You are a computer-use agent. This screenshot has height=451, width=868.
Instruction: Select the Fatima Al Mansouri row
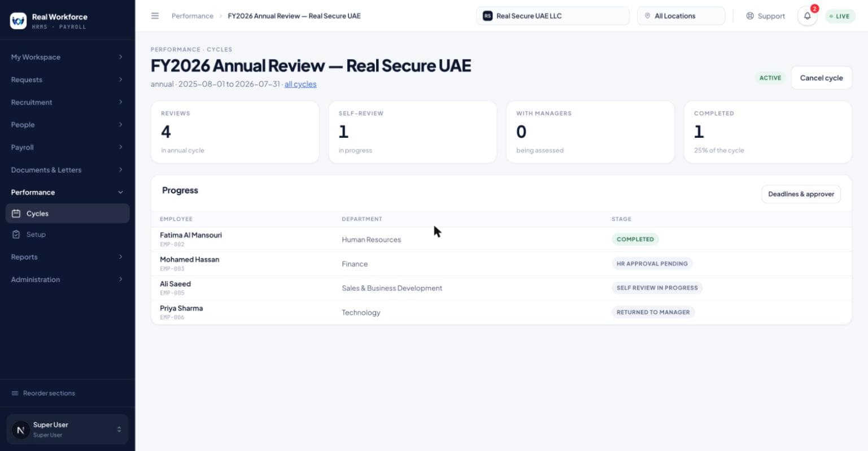tap(501, 239)
